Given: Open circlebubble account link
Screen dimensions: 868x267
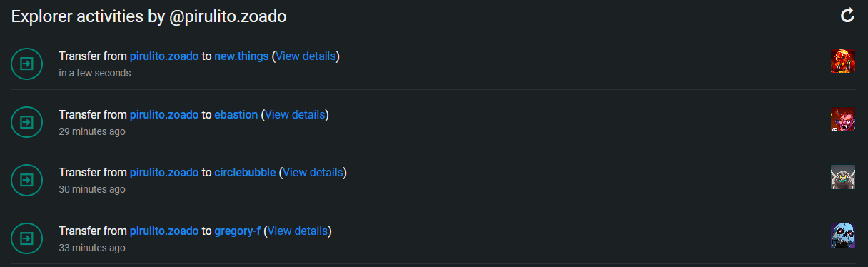Looking at the screenshot, I should point(245,172).
